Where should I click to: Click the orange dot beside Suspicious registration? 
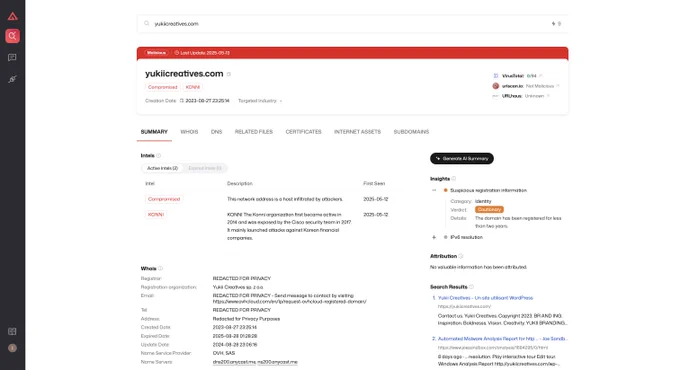point(445,190)
